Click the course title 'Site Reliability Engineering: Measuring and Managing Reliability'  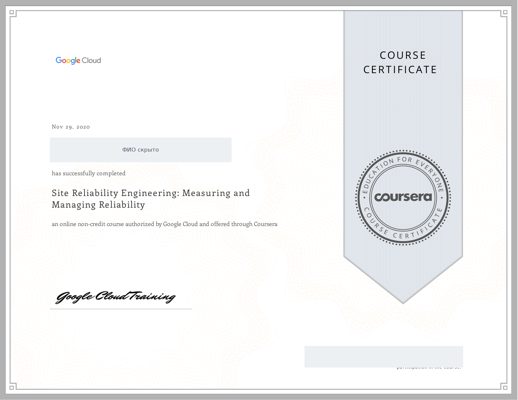(x=151, y=199)
